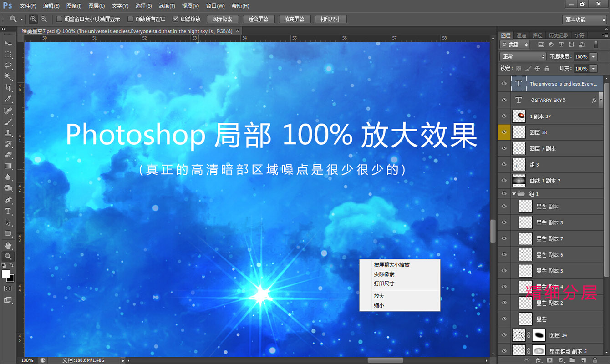The height and width of the screenshot is (364, 610).
Task: Collapse the 组 1 layer group
Action: (x=514, y=194)
